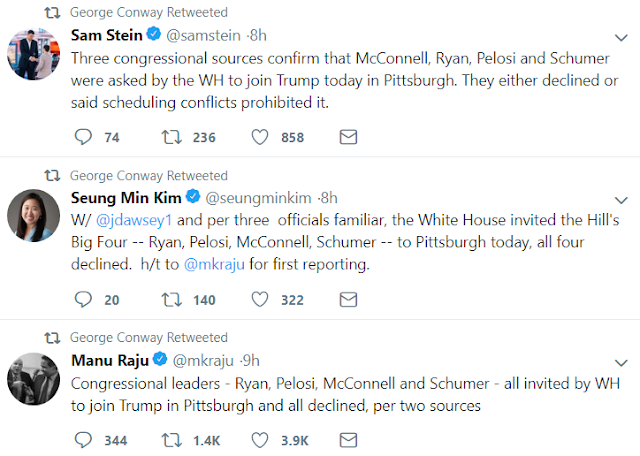Click Sam Stein's avatar photo
Screen dimensions: 640x456
pos(34,53)
